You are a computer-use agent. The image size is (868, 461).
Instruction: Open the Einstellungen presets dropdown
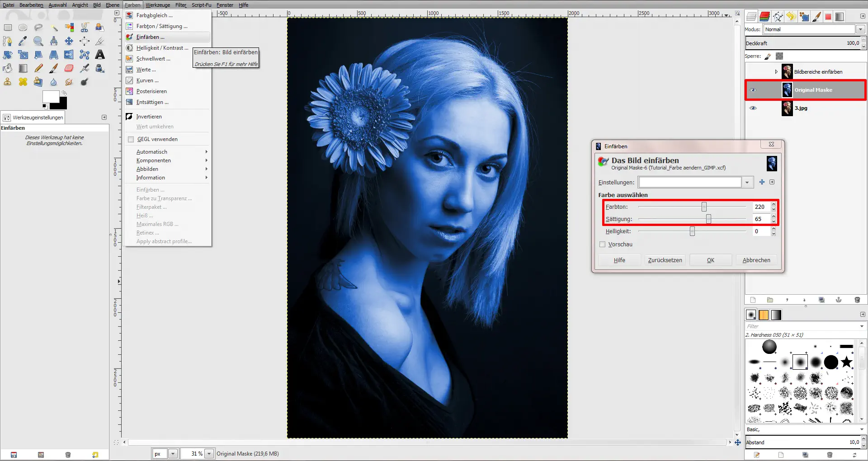(747, 182)
